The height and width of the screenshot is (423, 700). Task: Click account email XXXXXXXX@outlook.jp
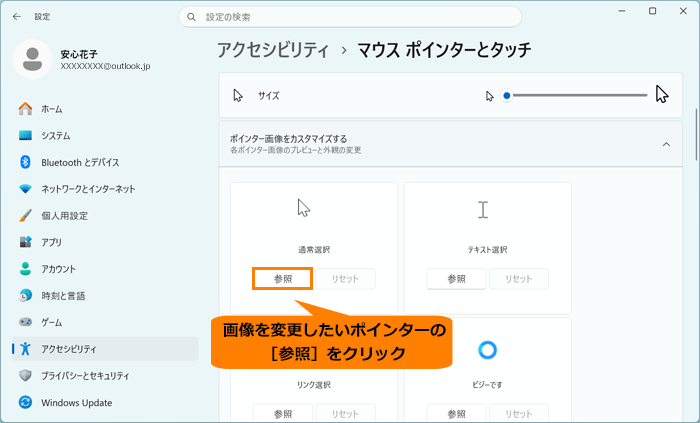point(105,66)
